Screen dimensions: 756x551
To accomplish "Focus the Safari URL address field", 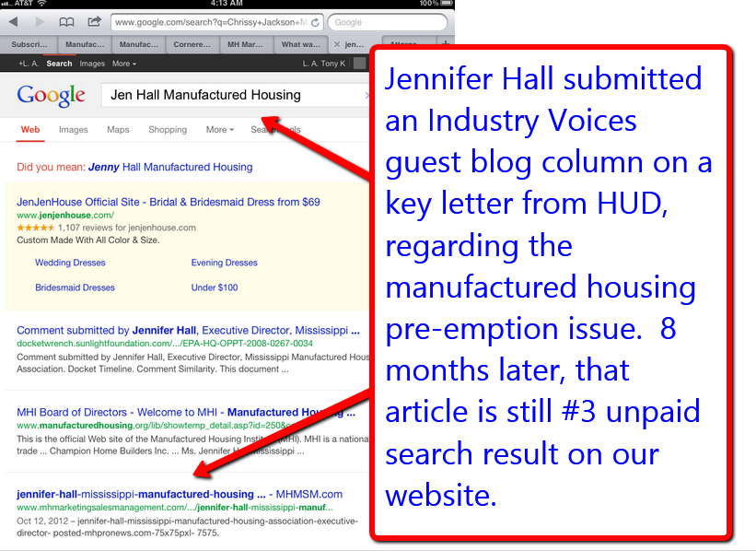I will (x=216, y=22).
